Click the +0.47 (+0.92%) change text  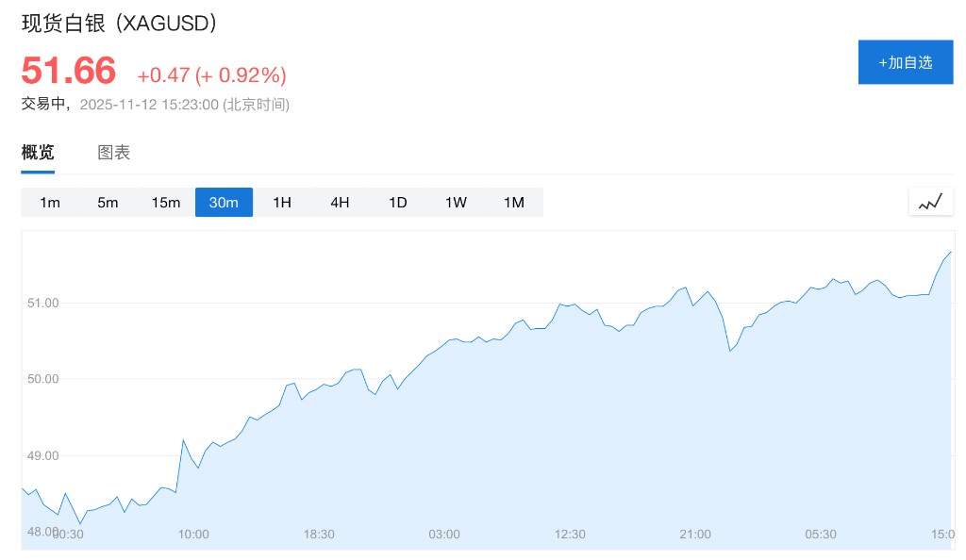211,75
